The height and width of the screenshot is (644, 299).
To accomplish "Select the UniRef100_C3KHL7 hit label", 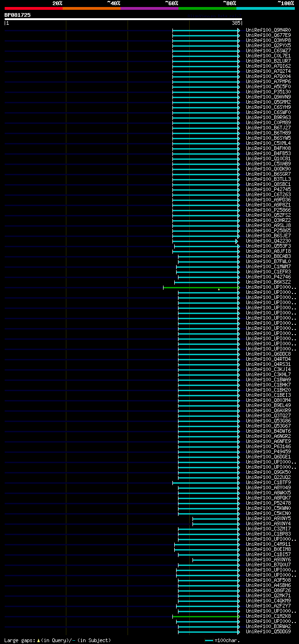I will [268, 374].
